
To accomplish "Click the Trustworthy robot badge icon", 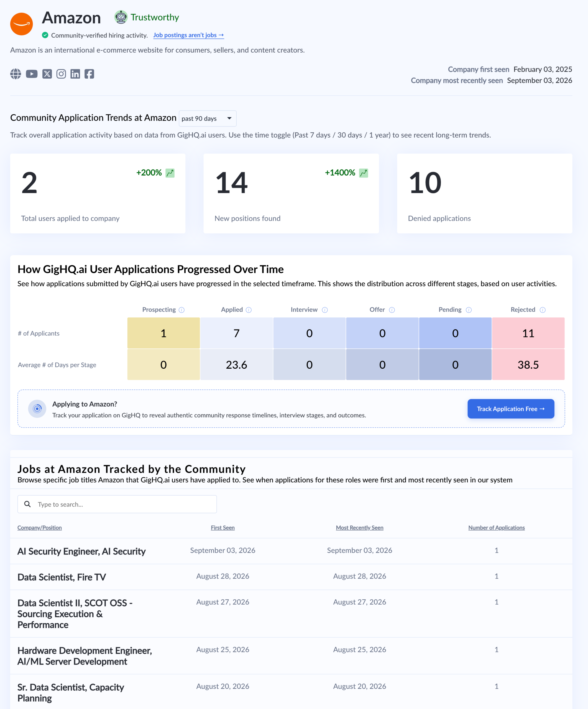I will click(121, 17).
